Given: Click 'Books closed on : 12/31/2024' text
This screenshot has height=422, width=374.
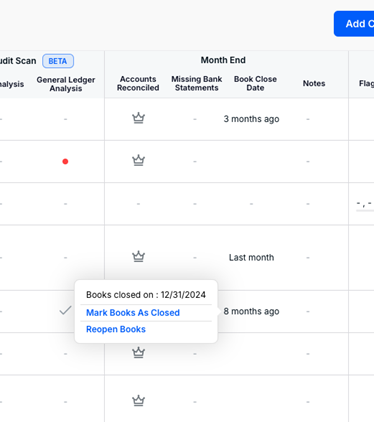Looking at the screenshot, I should pyautogui.click(x=146, y=295).
